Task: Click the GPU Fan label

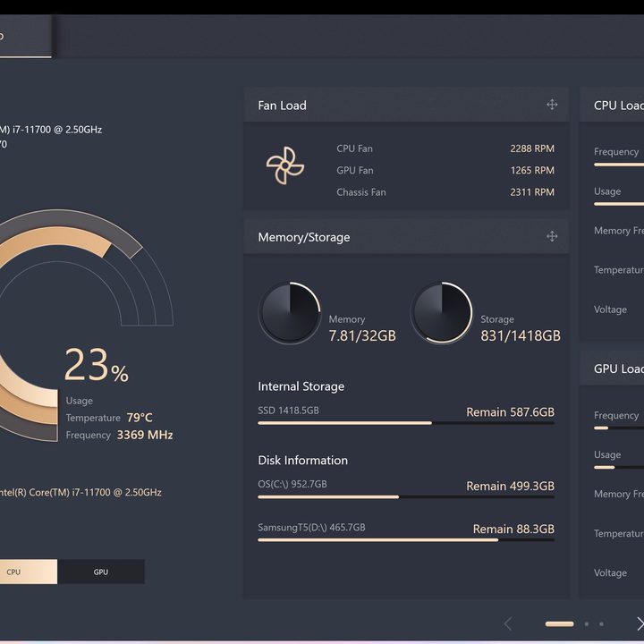Action: [355, 171]
